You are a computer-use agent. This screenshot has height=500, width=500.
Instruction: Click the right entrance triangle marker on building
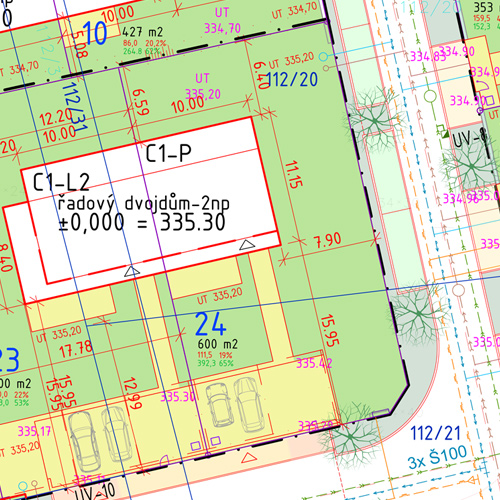point(247,245)
